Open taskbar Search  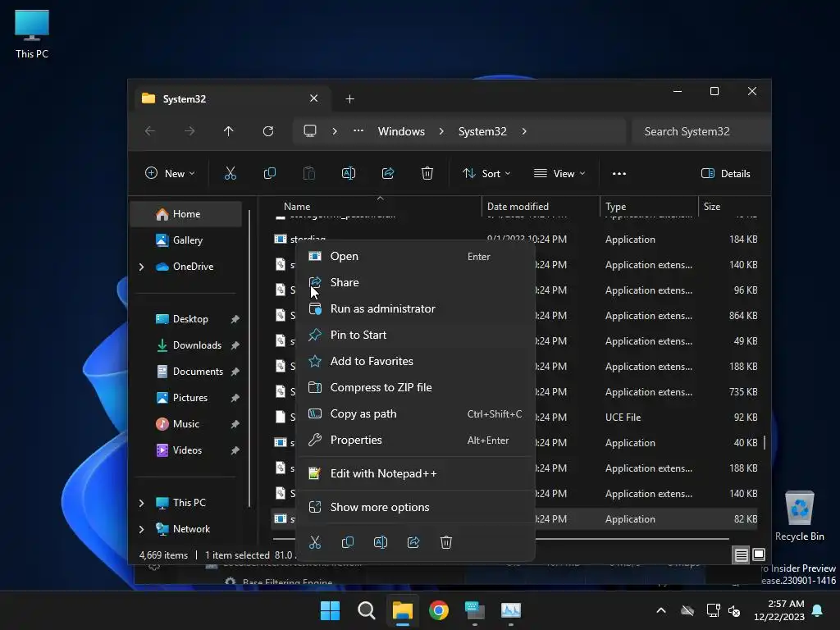(x=367, y=610)
